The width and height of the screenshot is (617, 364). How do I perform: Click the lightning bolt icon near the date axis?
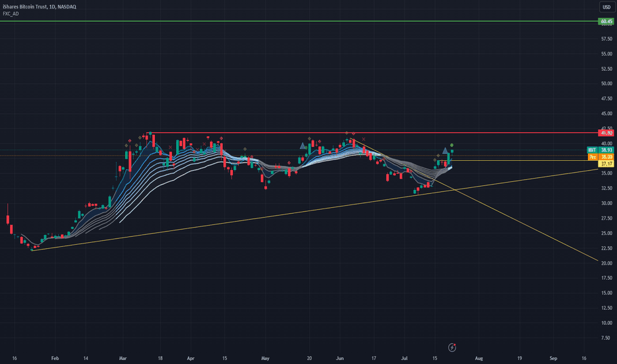click(452, 347)
